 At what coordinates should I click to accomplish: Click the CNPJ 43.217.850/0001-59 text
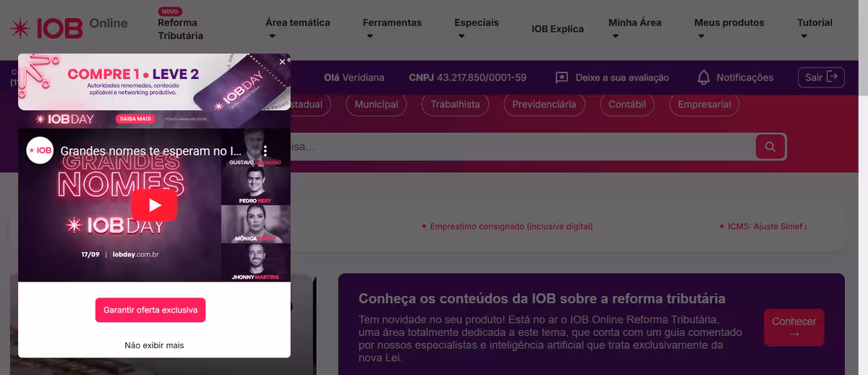[467, 77]
